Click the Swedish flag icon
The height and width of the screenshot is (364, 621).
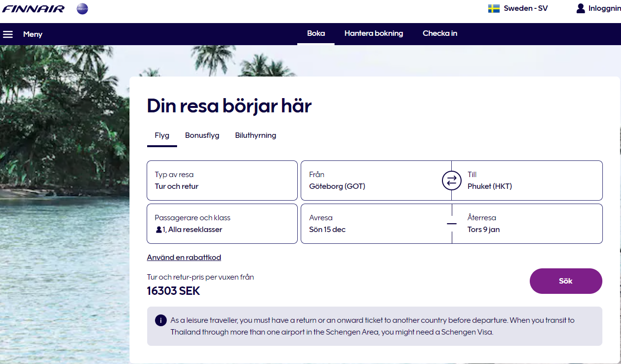point(493,8)
